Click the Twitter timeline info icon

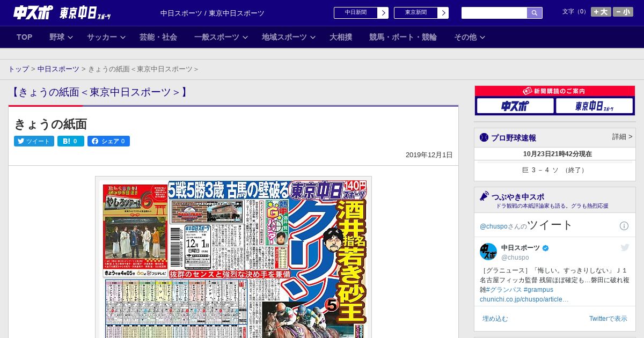click(x=624, y=226)
